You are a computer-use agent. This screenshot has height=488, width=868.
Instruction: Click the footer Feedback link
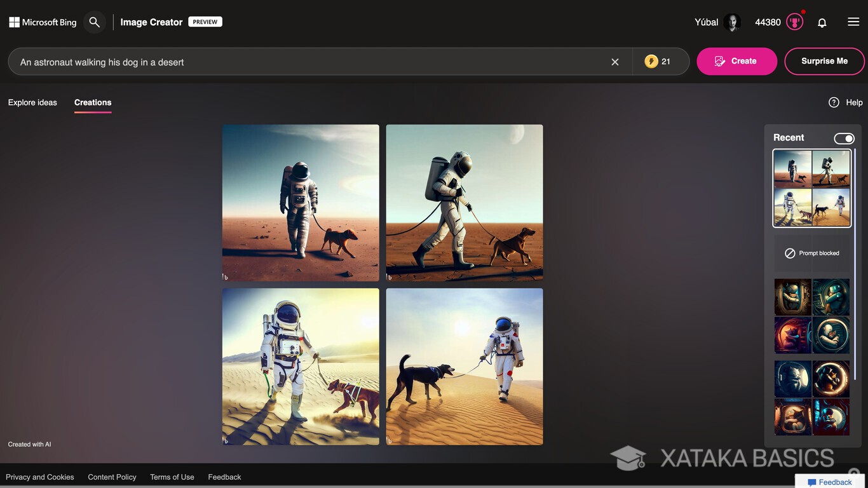tap(224, 477)
